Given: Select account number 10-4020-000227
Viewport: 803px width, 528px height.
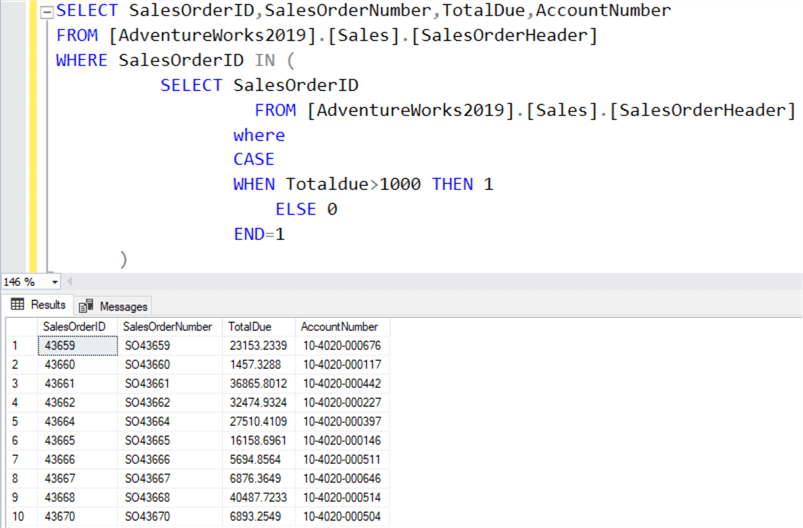Looking at the screenshot, I should 343,403.
